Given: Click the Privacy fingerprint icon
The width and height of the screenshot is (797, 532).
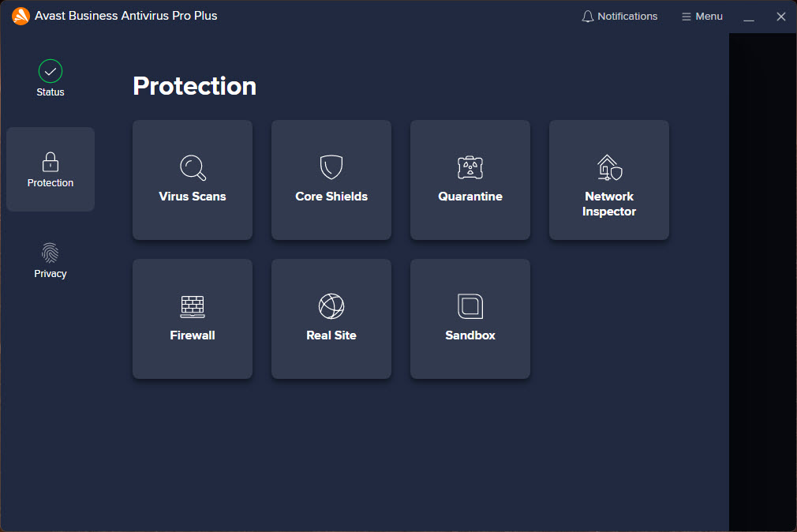Looking at the screenshot, I should pos(51,253).
